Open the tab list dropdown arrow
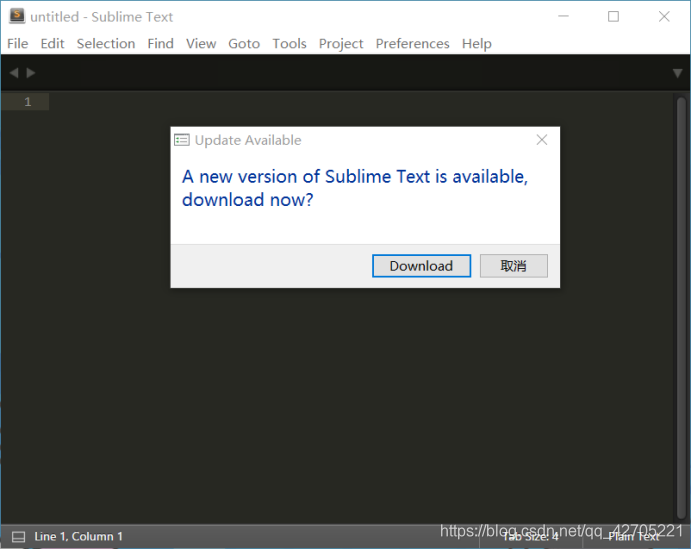 click(x=677, y=73)
